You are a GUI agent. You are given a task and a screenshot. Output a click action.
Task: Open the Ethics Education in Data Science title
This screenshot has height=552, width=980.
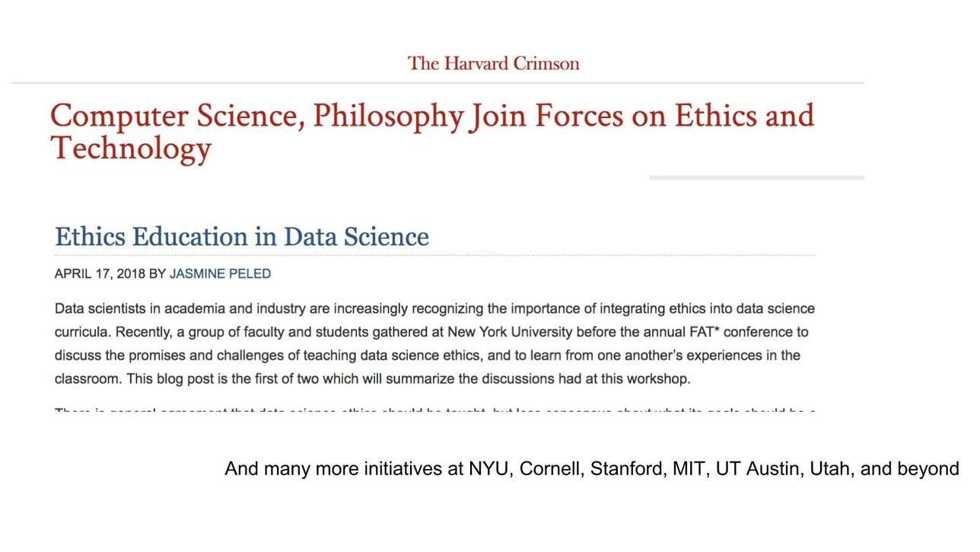click(242, 237)
